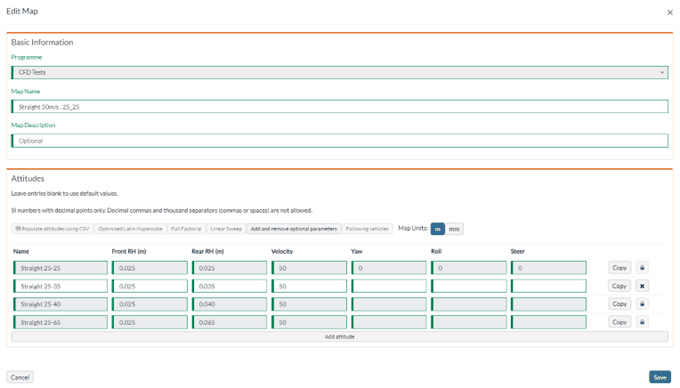Viewport: 680px width, 388px height.
Task: Click Velocity field in Straight 25-35 row
Action: [x=309, y=286]
